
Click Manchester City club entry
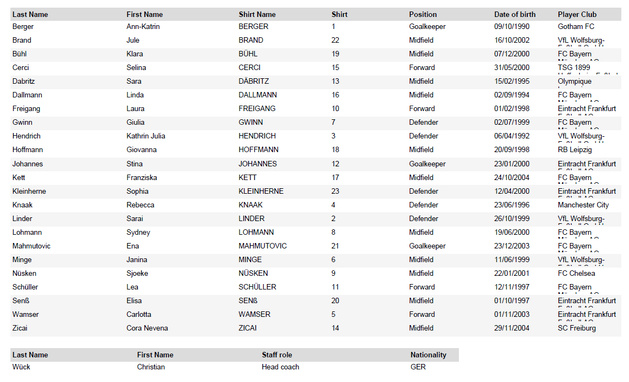583,205
